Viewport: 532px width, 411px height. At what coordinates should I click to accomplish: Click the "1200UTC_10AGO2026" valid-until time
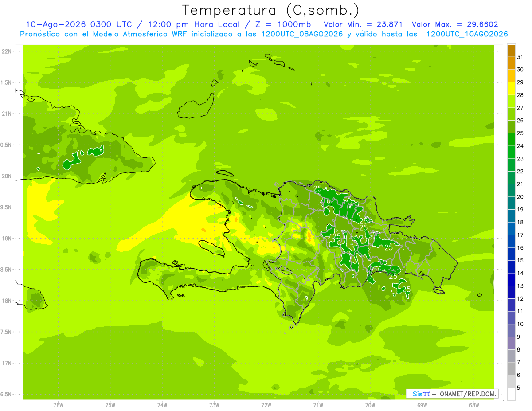pyautogui.click(x=467, y=34)
